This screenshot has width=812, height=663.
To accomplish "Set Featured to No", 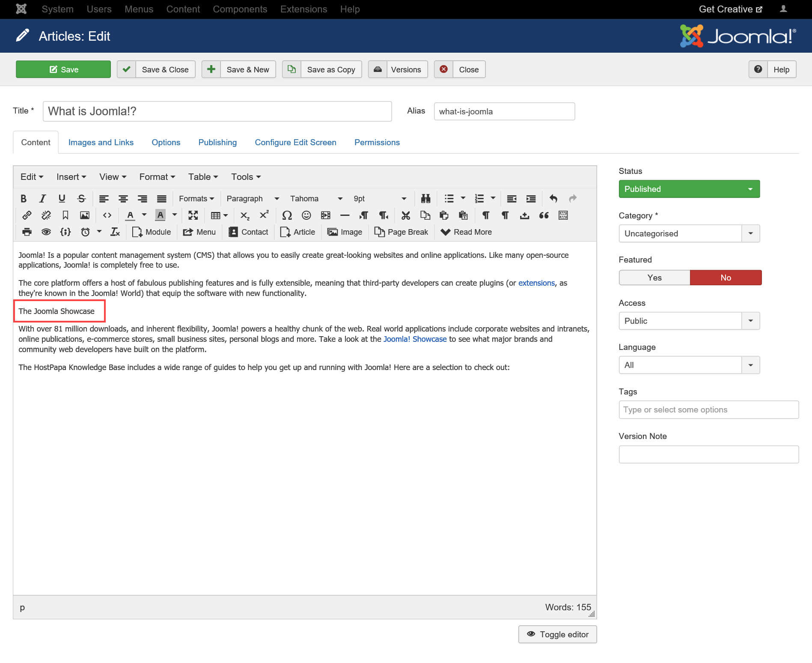I will click(x=726, y=278).
